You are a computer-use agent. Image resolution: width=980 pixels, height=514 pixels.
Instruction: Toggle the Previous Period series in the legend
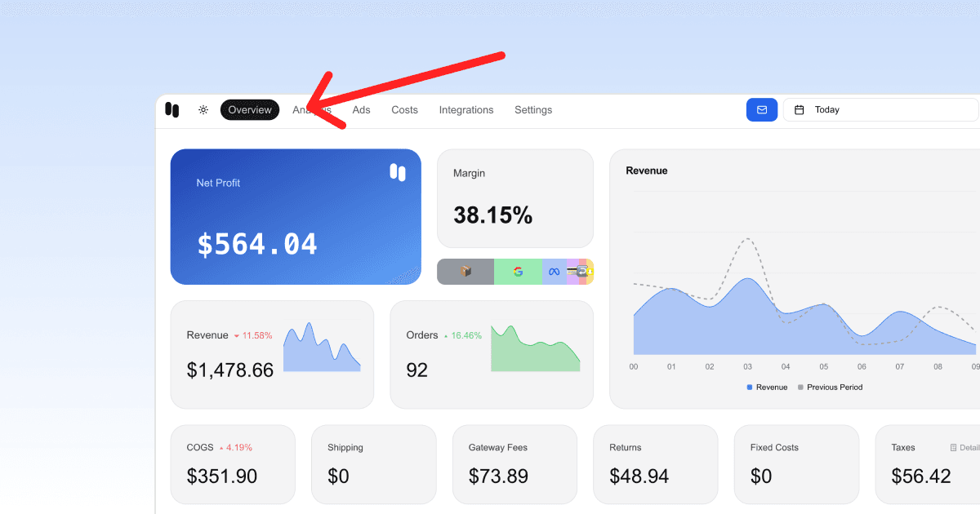(830, 387)
